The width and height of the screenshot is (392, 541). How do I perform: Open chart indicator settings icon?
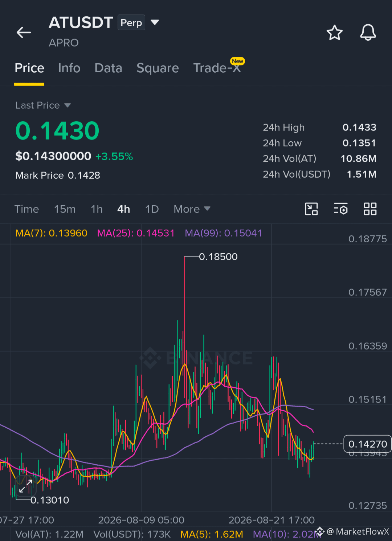point(340,209)
